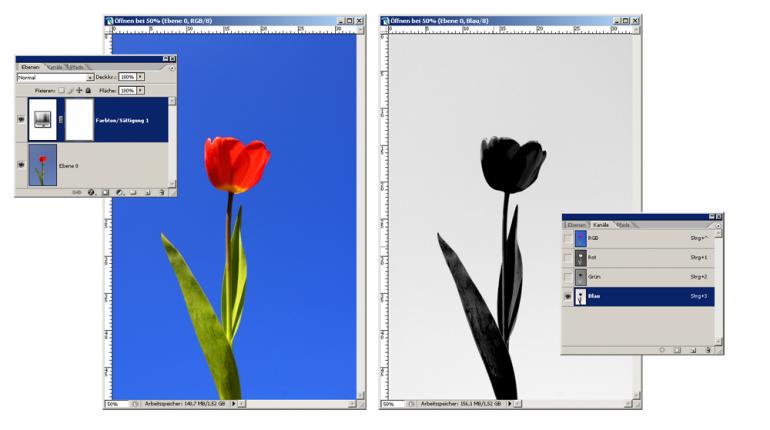Switch to Kanäle tab in left panel
Image resolution: width=770 pixels, height=430 pixels.
[x=55, y=67]
